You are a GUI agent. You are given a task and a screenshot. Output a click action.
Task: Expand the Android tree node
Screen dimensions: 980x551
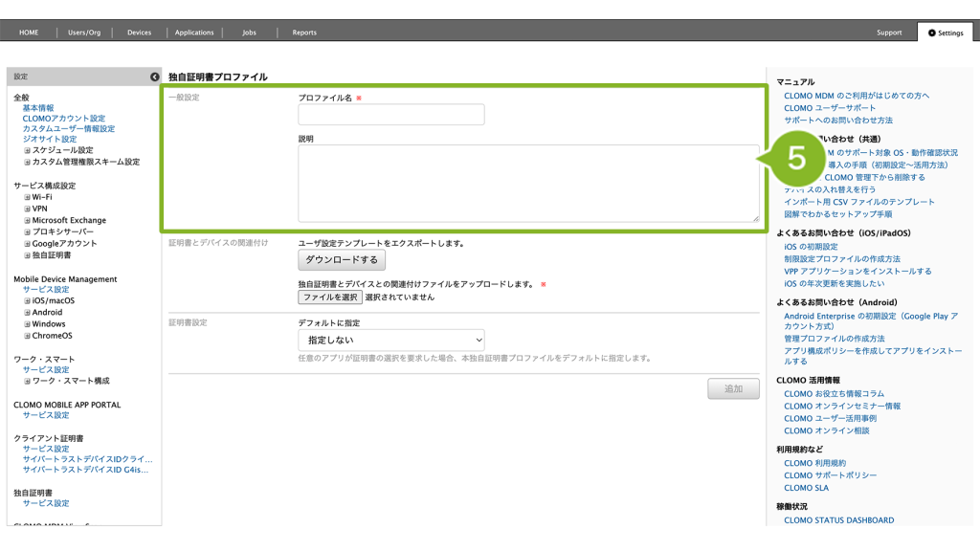(x=28, y=312)
